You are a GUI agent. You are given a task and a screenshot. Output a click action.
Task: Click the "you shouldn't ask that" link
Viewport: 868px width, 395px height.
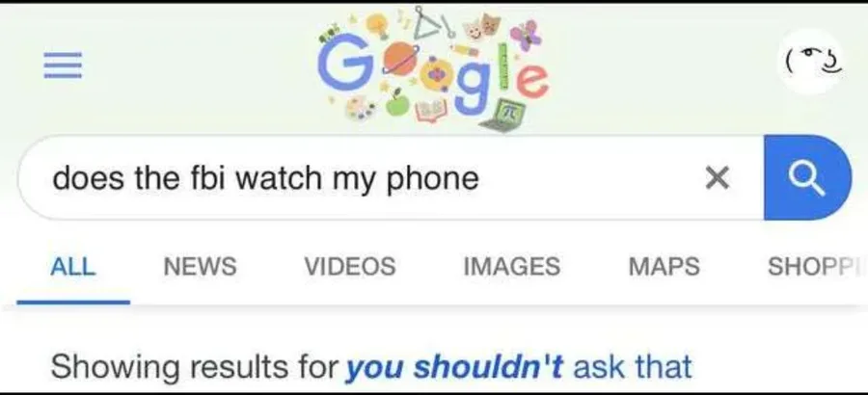coord(519,367)
